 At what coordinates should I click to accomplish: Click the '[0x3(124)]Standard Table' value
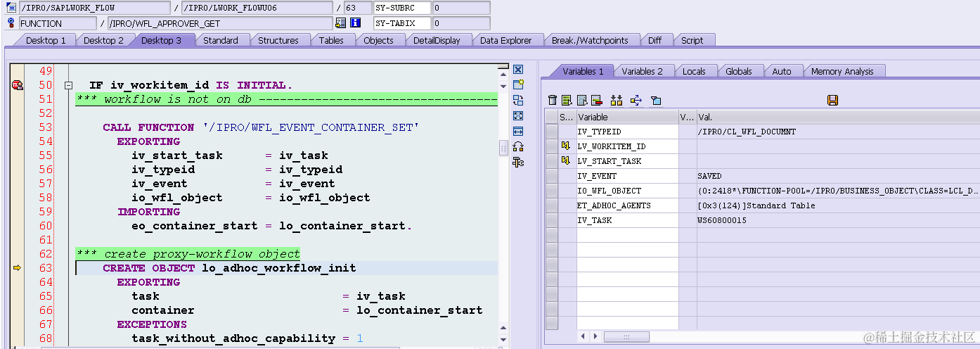pyautogui.click(x=756, y=205)
